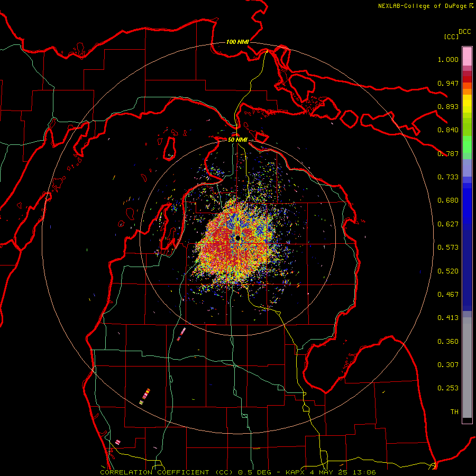Image resolution: width=476 pixels, height=476 pixels.
Task: Click the Correlation Coefficient caption at bottom
Action: 237,472
